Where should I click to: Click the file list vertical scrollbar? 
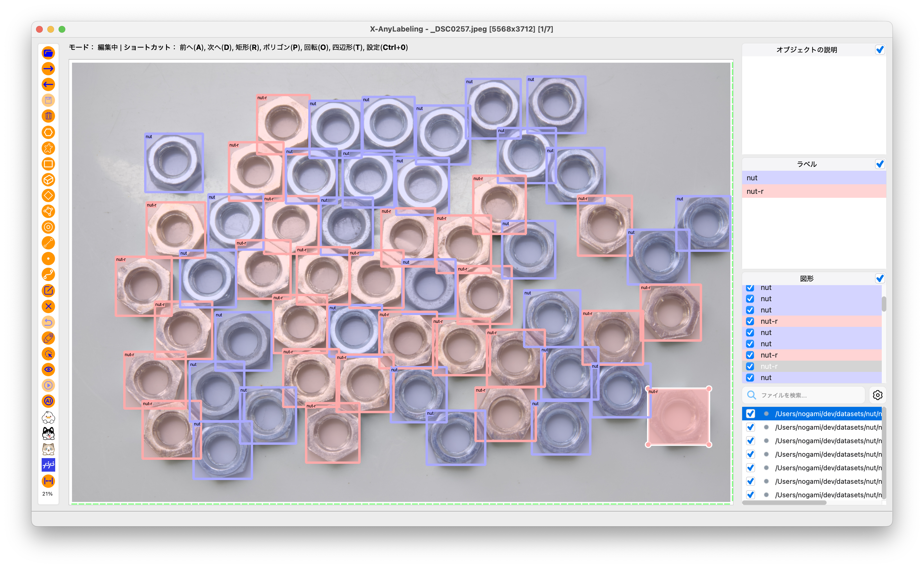coord(884,453)
